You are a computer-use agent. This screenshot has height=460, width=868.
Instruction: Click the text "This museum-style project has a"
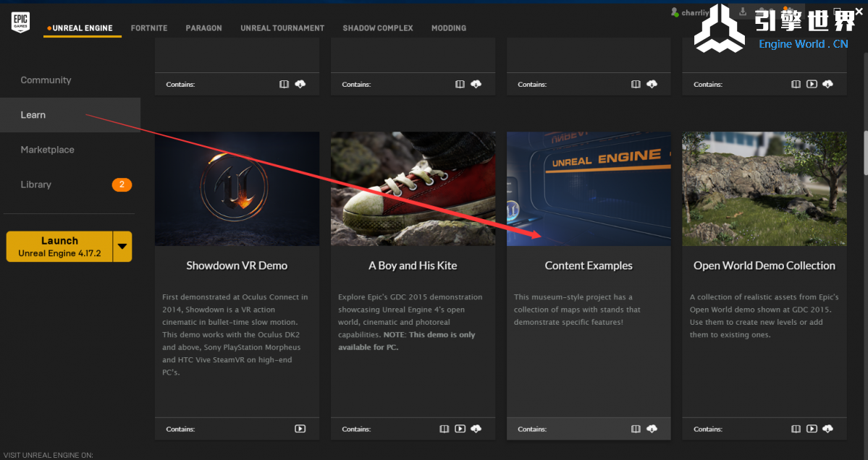[x=573, y=297]
